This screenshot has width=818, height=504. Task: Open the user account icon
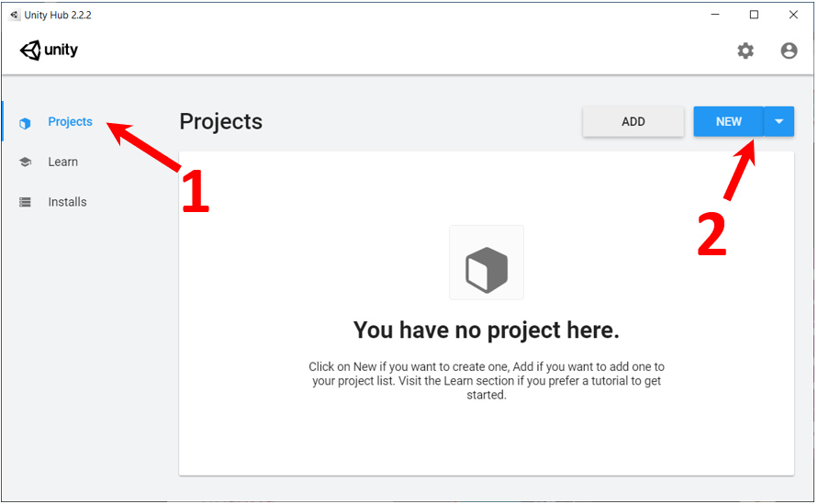(789, 50)
